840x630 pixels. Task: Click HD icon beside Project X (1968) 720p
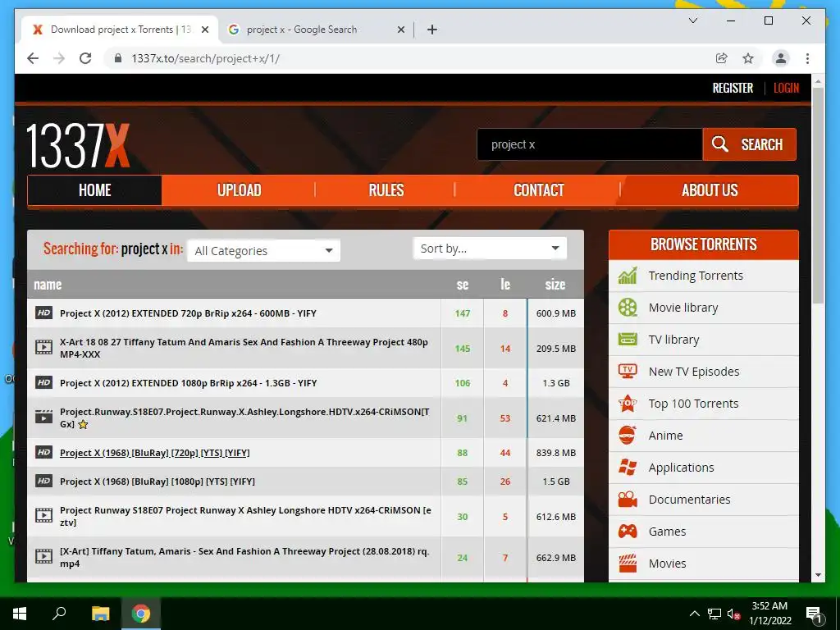coord(44,453)
